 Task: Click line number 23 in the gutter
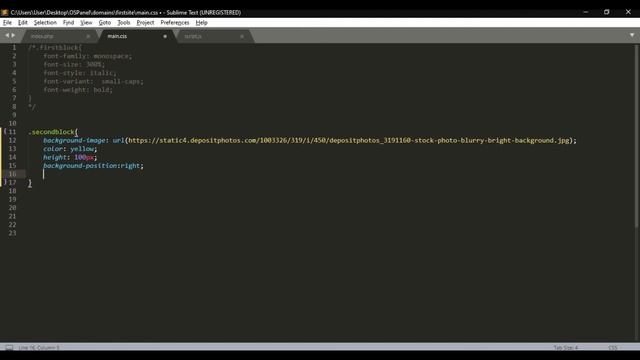(12, 233)
